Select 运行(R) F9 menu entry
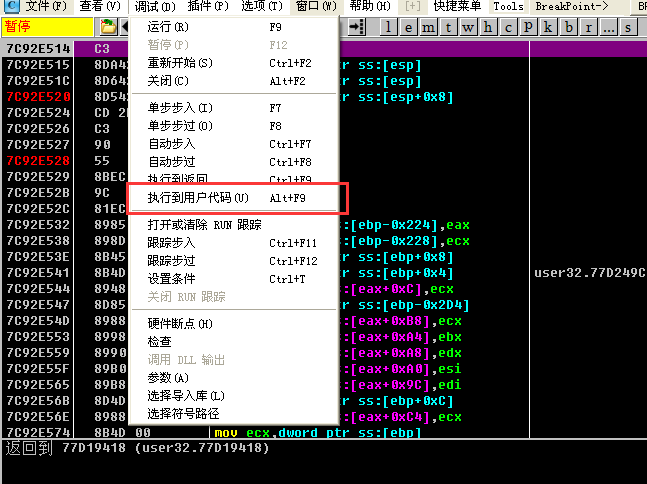Screen dimensions: 647x484 (234, 27)
